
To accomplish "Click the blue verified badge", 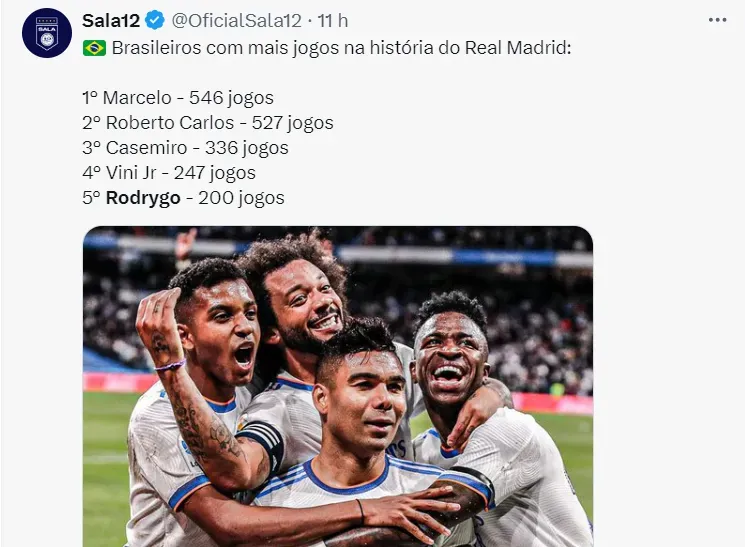I will click(155, 20).
